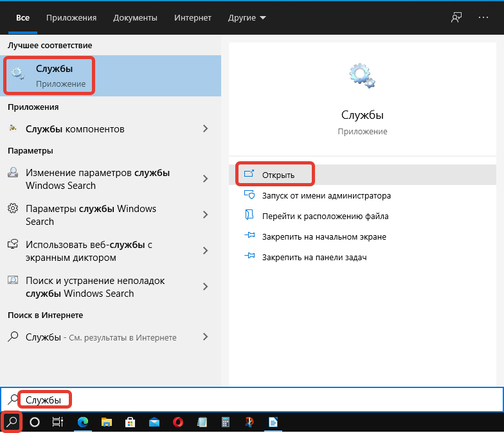
Task: Expand arrow for Изменение параметров службы Windows Search
Action: click(206, 179)
